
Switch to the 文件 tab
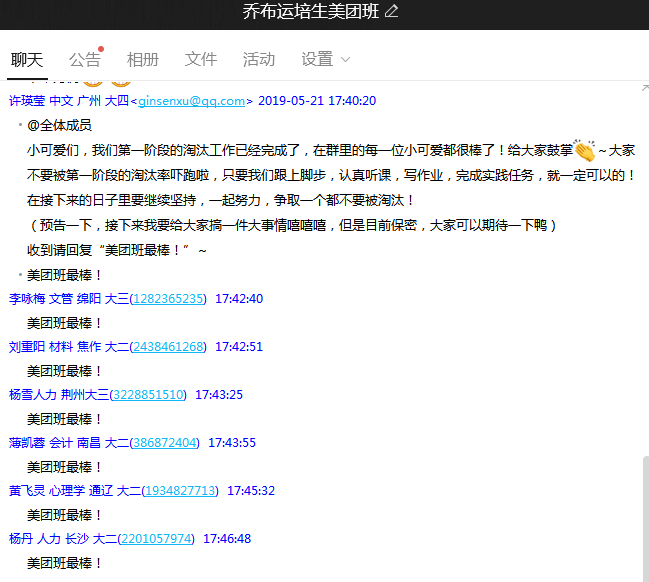coord(201,60)
